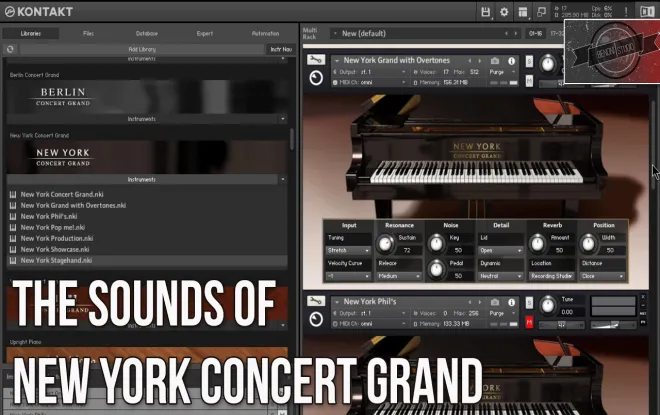Click the Position Width knob
The height and width of the screenshot is (415, 660).
click(588, 244)
